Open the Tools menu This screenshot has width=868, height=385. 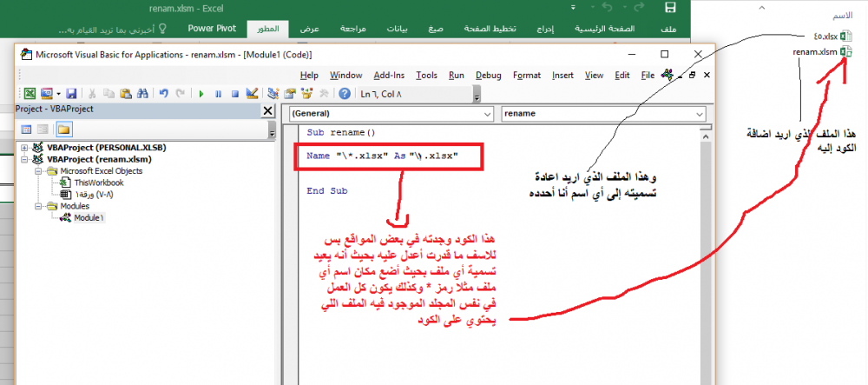click(427, 76)
